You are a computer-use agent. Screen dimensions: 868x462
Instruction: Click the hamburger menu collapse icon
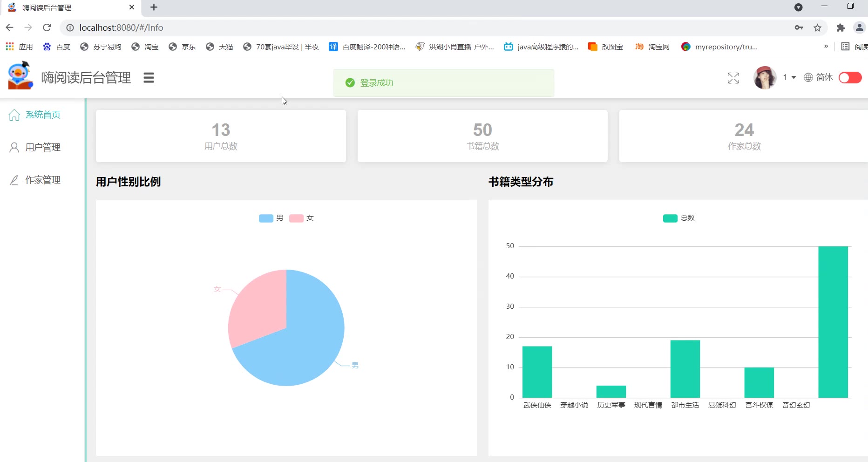[149, 78]
